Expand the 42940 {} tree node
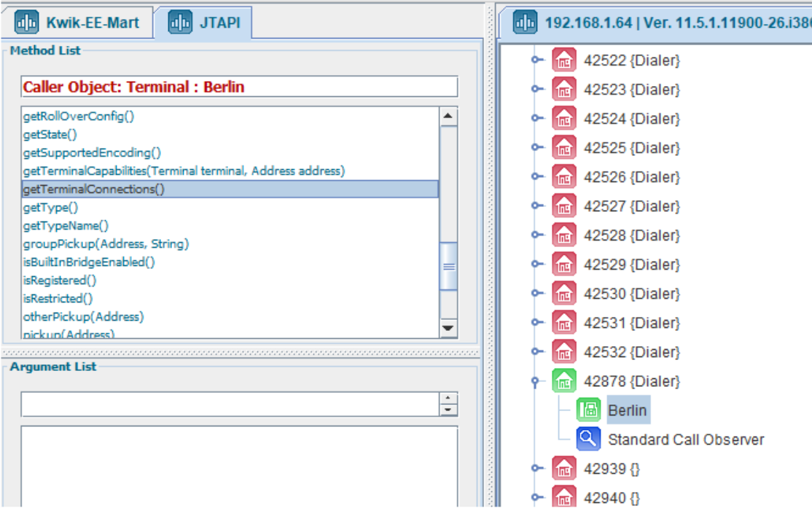The height and width of the screenshot is (508, 812). (537, 498)
